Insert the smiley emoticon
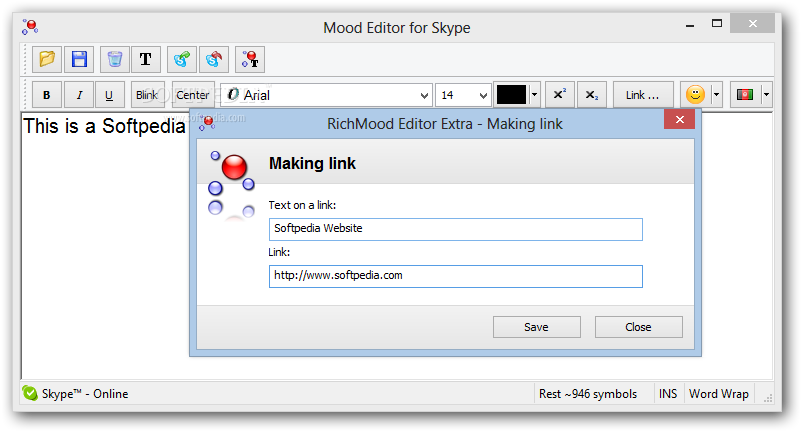802x432 pixels. click(x=695, y=95)
